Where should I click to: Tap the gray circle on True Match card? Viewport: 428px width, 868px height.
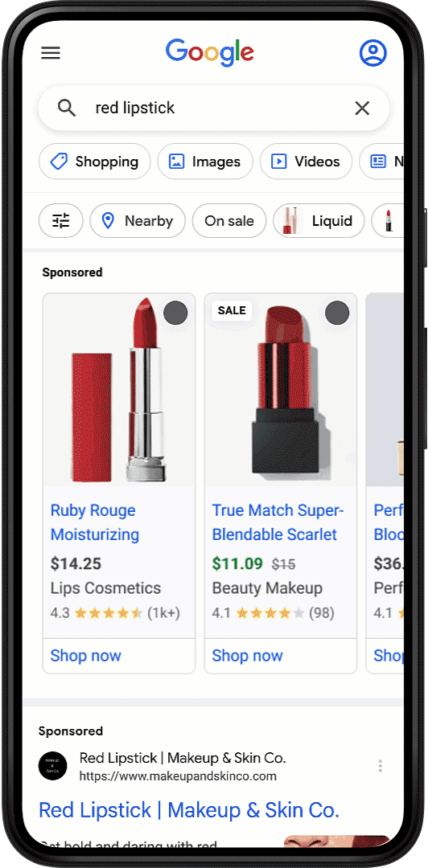coord(337,313)
